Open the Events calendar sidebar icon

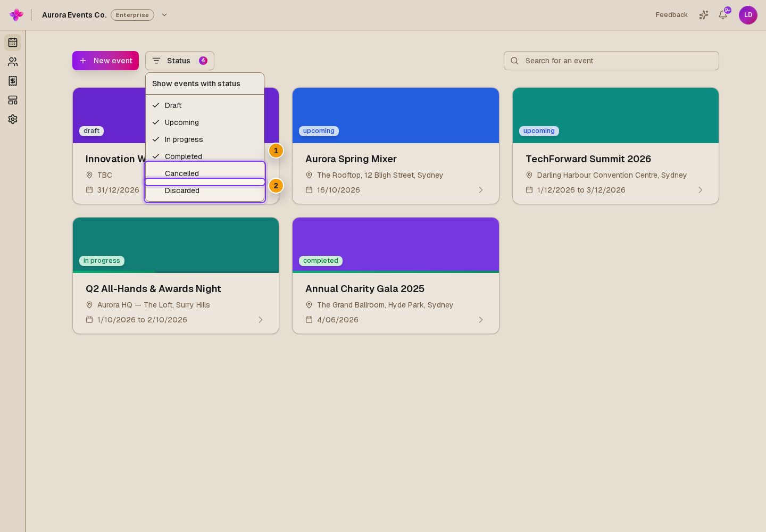(13, 43)
